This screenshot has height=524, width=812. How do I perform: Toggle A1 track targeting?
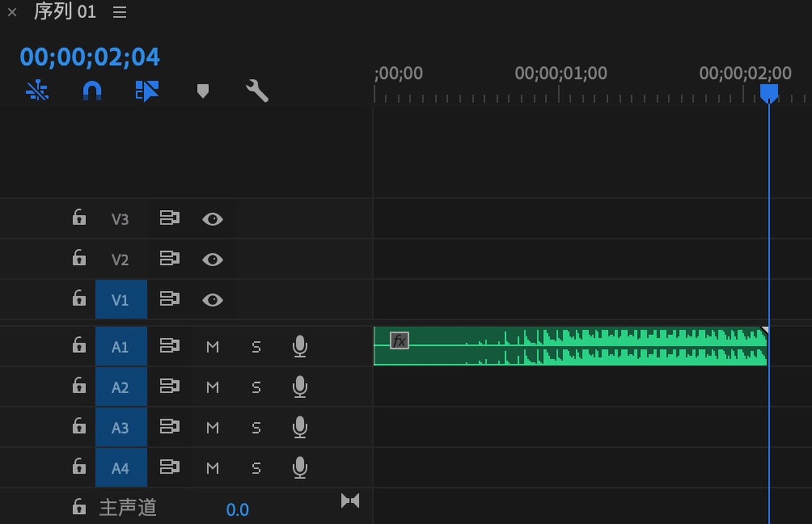pos(121,347)
